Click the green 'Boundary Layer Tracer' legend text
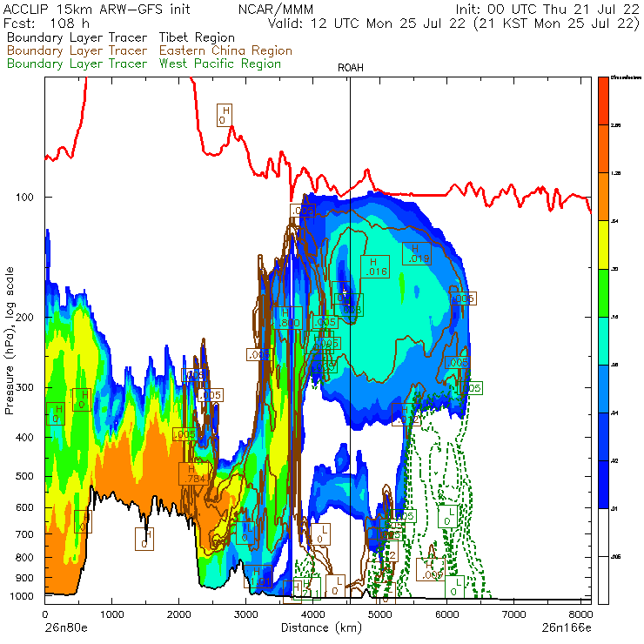 (x=77, y=64)
